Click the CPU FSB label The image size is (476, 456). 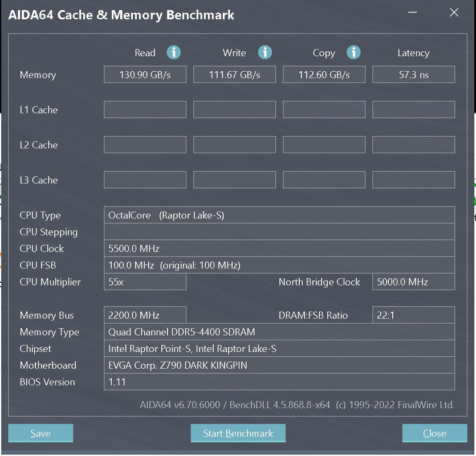38,265
